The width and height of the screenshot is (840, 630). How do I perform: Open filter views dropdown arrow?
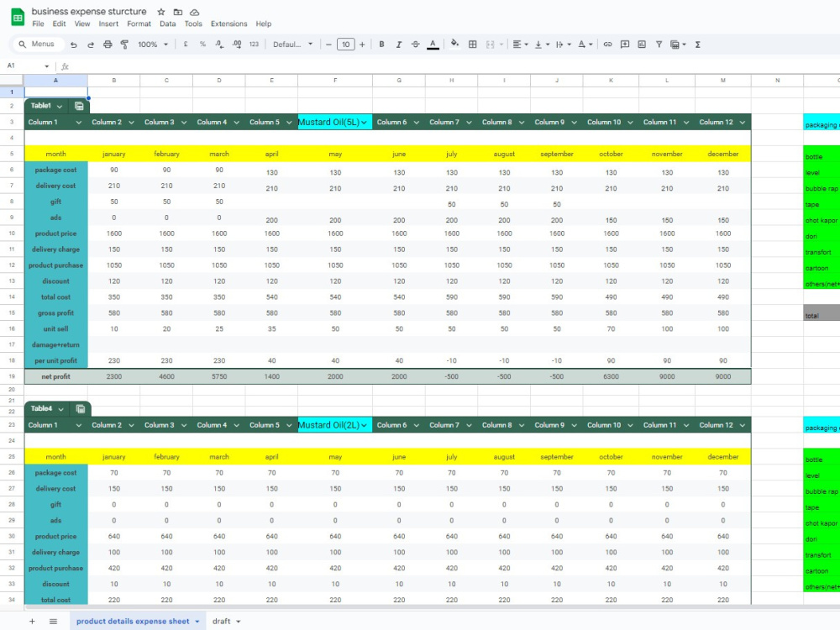click(684, 45)
